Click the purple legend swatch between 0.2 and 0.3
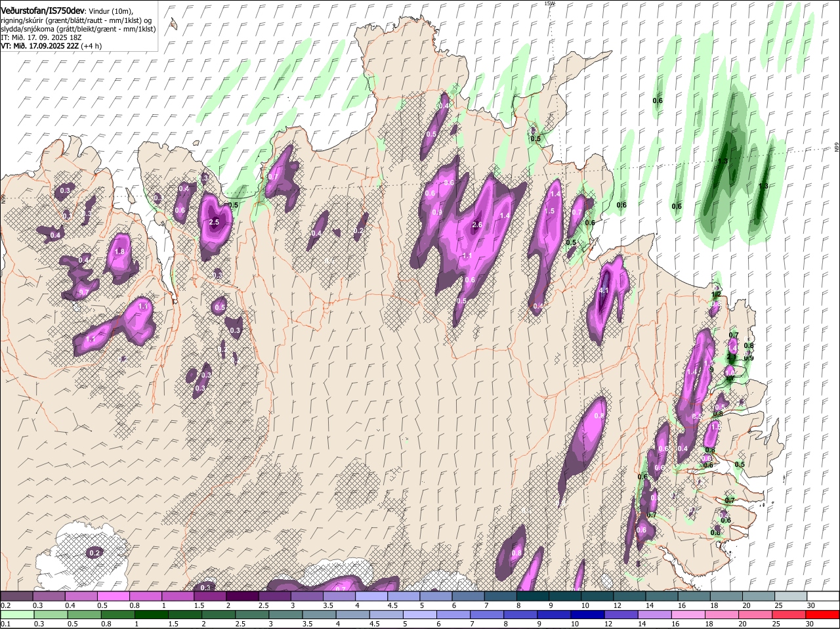 (x=16, y=596)
